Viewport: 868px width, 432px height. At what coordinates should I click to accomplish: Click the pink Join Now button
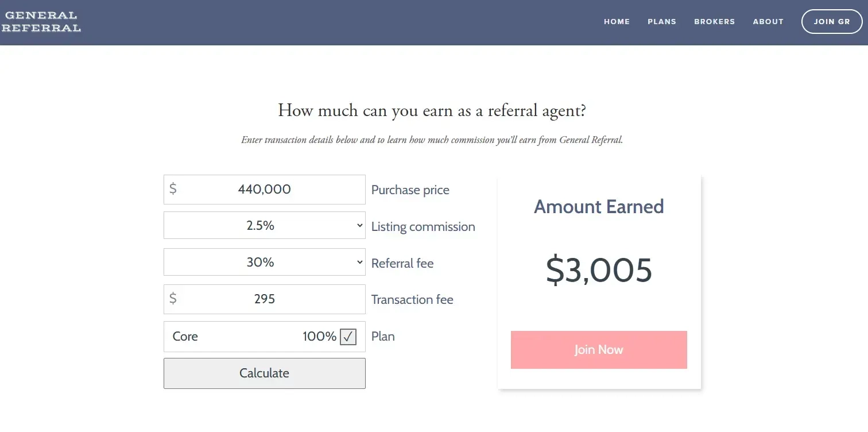599,350
